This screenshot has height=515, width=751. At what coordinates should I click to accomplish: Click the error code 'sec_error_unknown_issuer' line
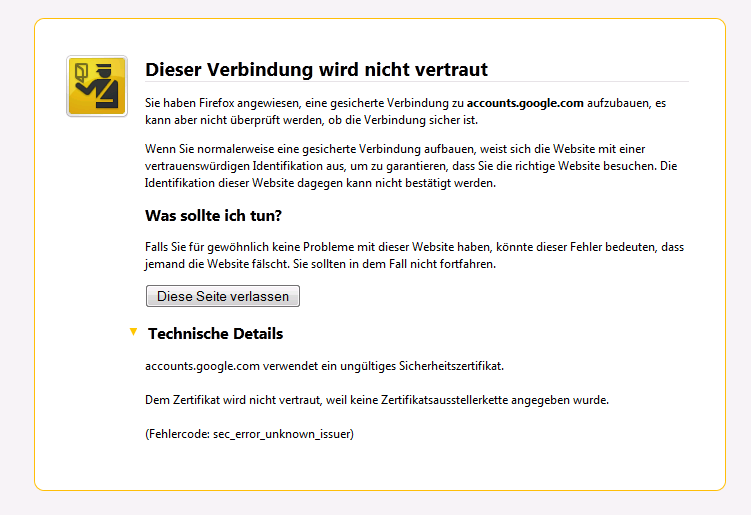250,434
